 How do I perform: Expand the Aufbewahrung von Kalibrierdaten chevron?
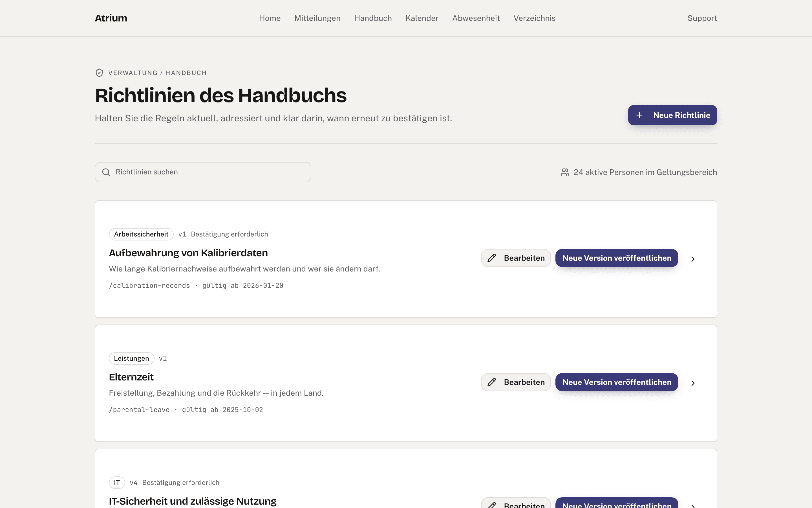693,259
